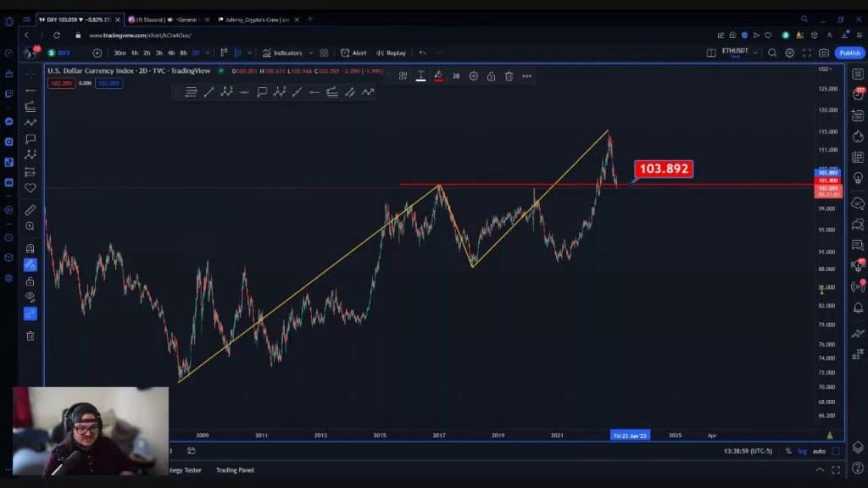This screenshot has height=488, width=868.
Task: Toggle auto scale for the chart
Action: [818, 451]
